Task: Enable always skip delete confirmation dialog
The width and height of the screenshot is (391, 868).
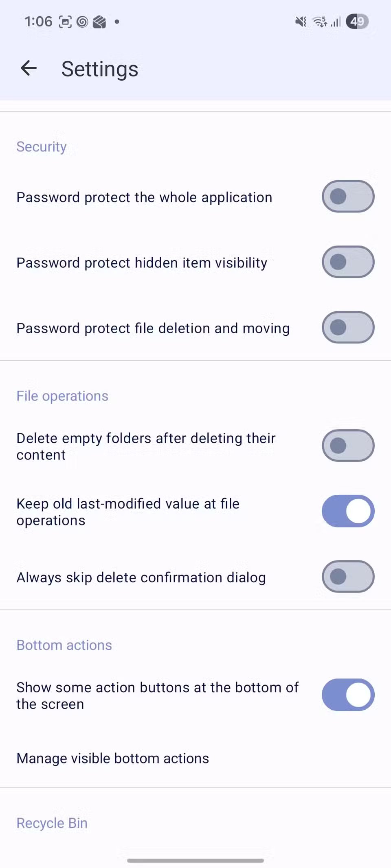Action: click(x=348, y=577)
